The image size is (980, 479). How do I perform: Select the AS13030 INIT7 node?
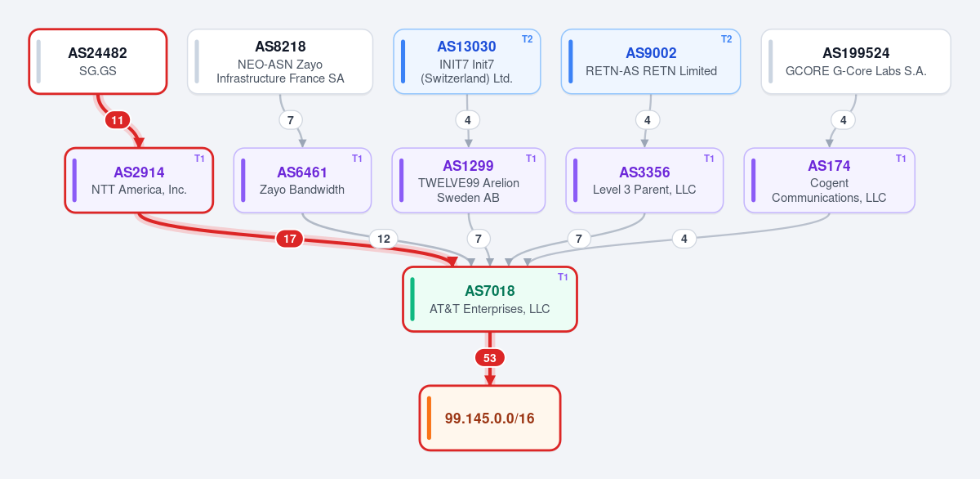[x=466, y=61]
